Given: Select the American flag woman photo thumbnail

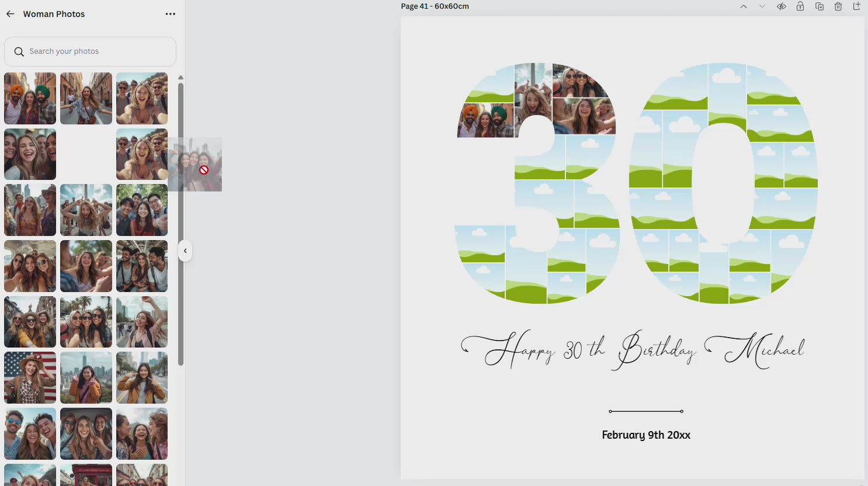Looking at the screenshot, I should pos(30,377).
